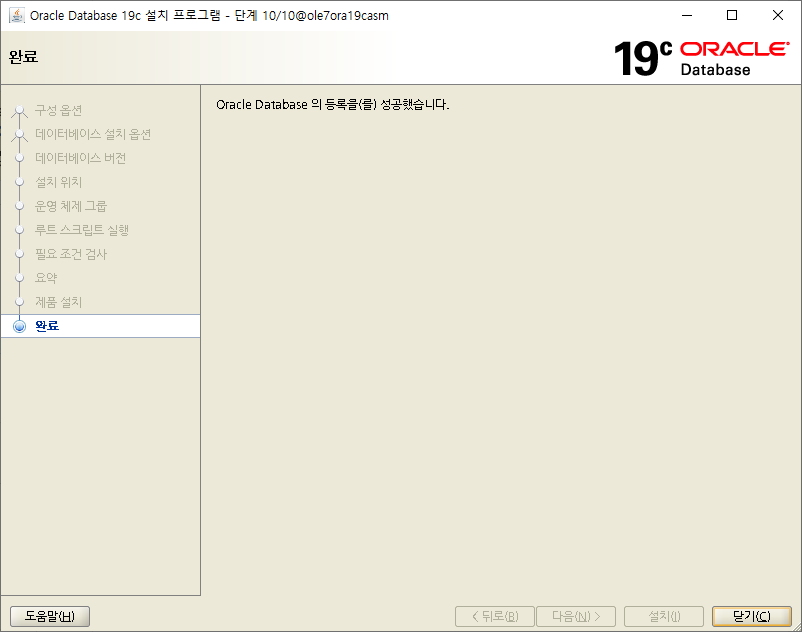Click the 완료 page heading

pyautogui.click(x=24, y=56)
